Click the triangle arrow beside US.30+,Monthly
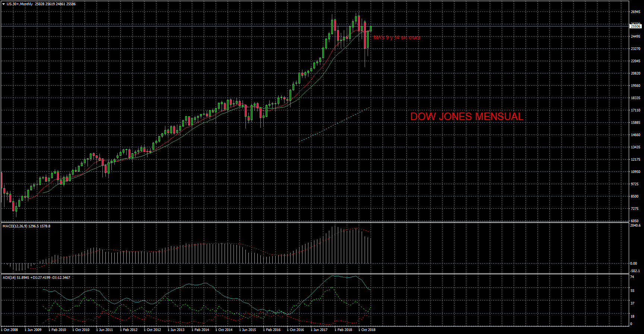Screen dimensions: 644x334 [3, 4]
